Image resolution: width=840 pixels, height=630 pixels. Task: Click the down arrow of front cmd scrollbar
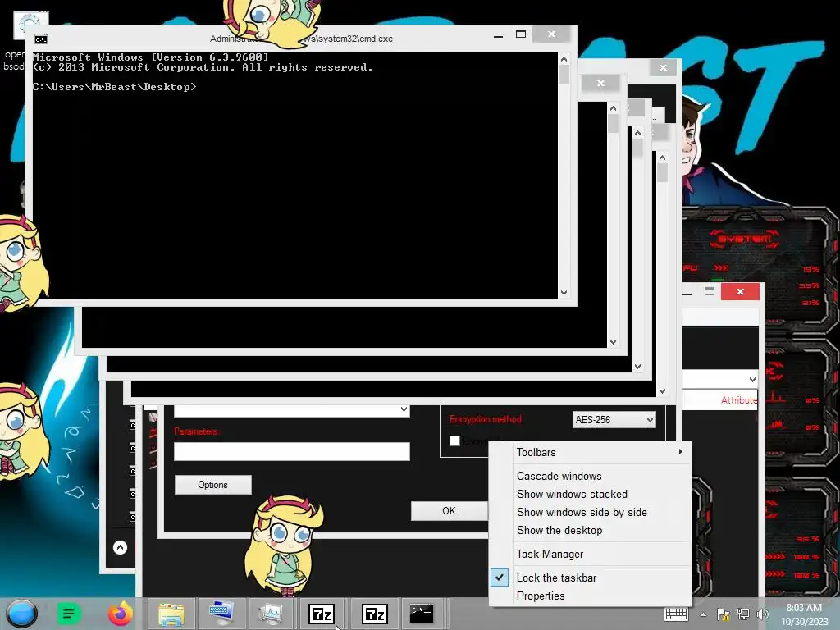(x=564, y=293)
